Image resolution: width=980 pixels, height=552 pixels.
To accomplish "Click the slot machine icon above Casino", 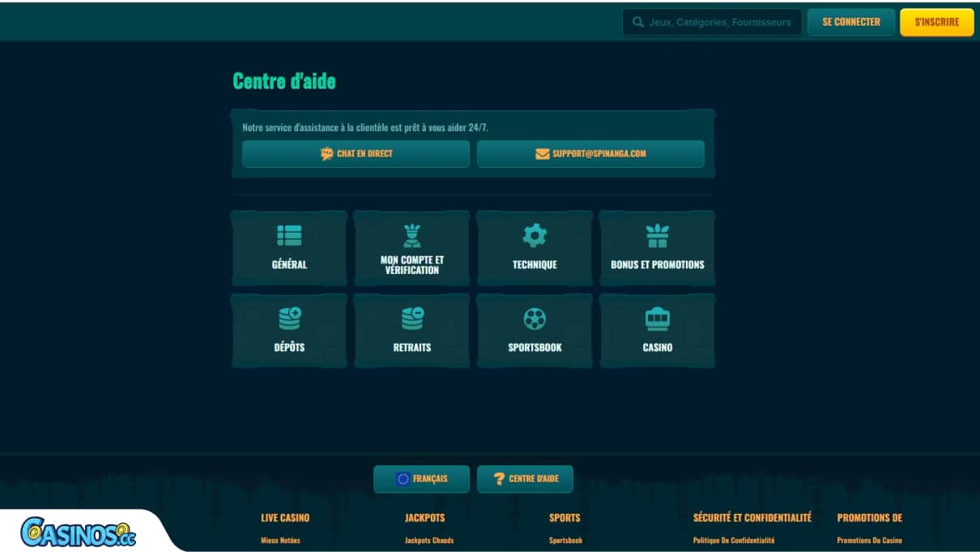I will tap(658, 319).
